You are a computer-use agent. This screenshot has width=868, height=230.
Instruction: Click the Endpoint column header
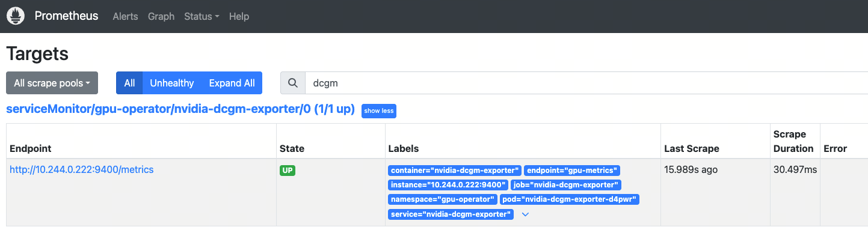pyautogui.click(x=31, y=148)
